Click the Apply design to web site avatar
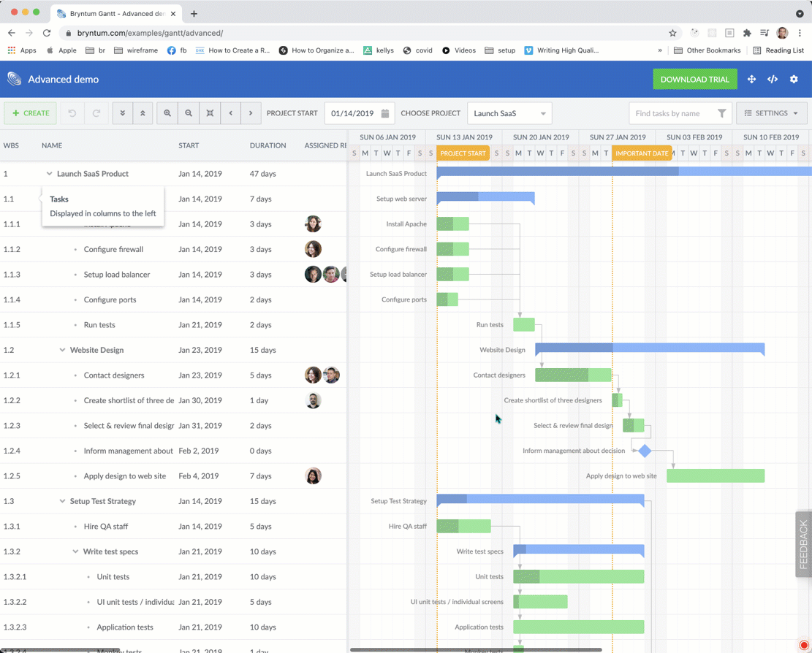Viewport: 812px width, 653px height. click(313, 476)
